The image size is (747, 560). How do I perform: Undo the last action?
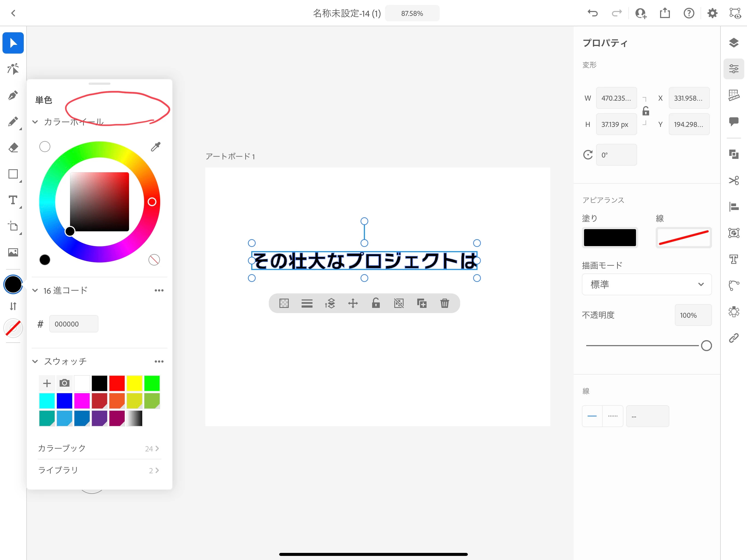point(592,13)
